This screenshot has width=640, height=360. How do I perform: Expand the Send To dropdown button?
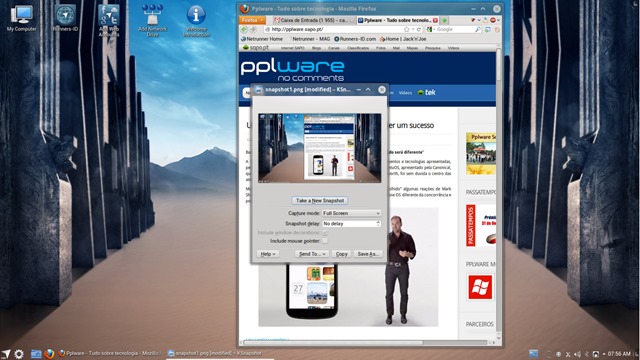tap(312, 254)
